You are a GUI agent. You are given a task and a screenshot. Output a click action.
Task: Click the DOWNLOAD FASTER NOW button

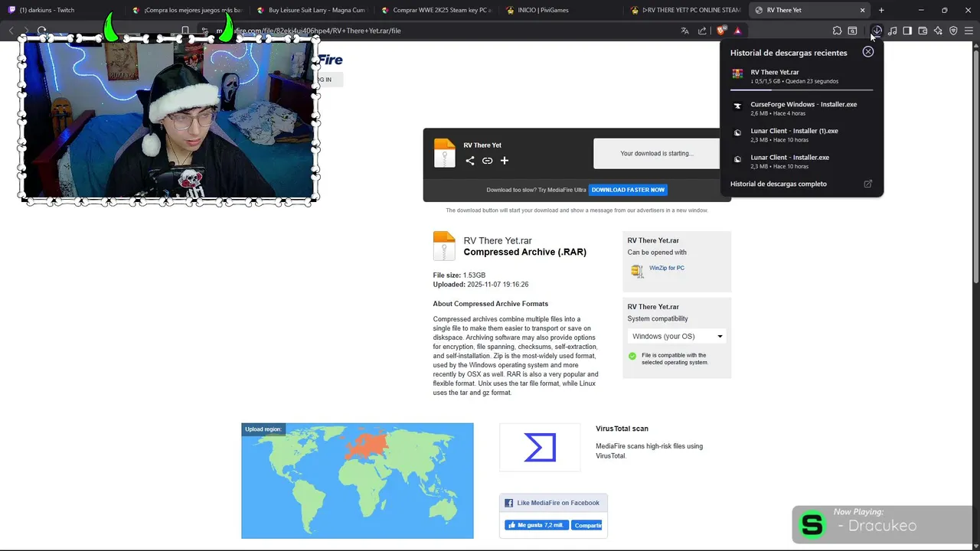pyautogui.click(x=628, y=190)
